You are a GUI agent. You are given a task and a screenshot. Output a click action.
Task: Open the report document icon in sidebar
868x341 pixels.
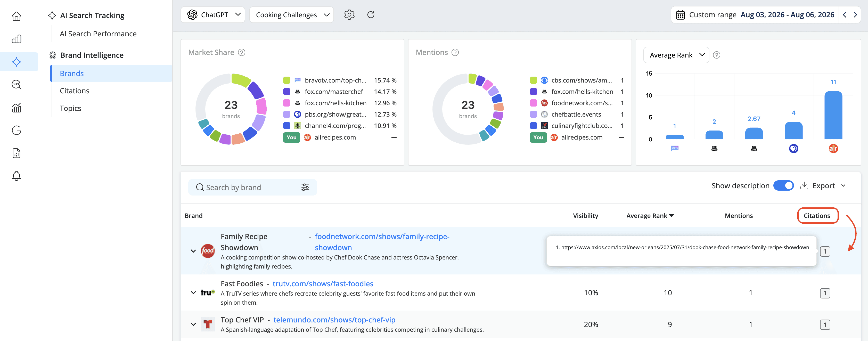click(x=17, y=153)
